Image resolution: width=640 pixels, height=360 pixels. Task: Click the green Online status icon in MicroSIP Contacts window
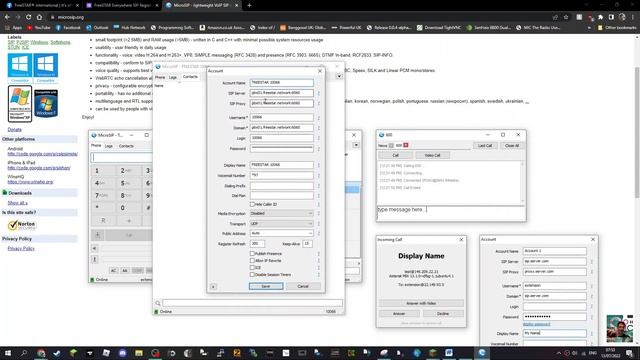156,311
